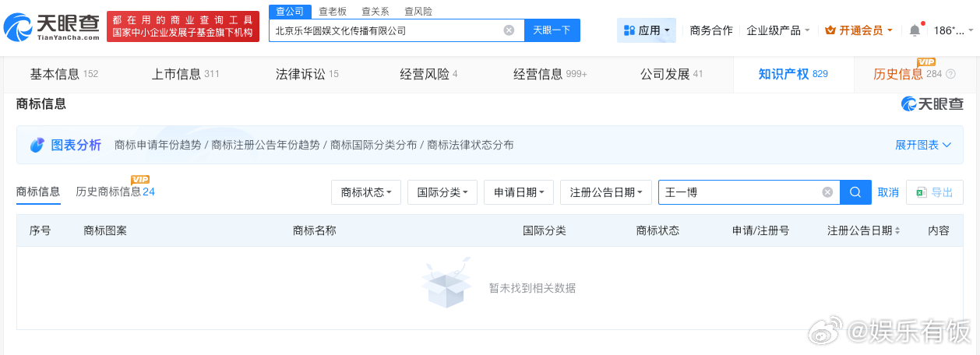Open the 国际分类 filter dropdown

point(442,192)
